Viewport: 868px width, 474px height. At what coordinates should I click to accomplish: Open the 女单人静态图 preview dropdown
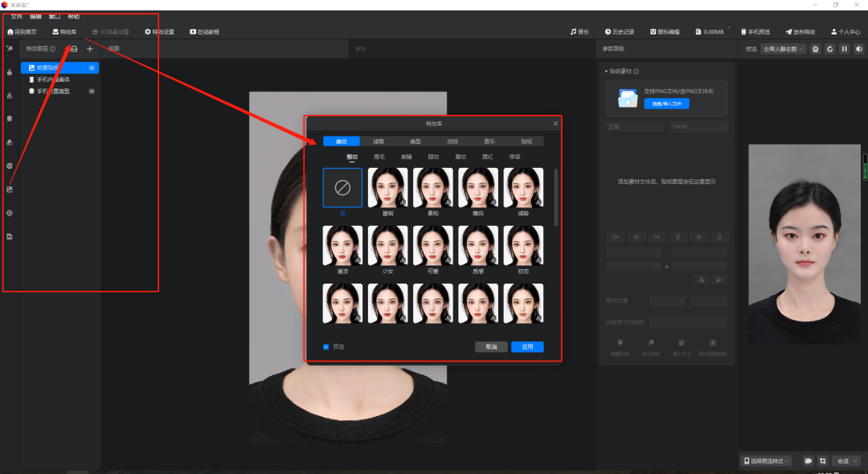(x=783, y=49)
